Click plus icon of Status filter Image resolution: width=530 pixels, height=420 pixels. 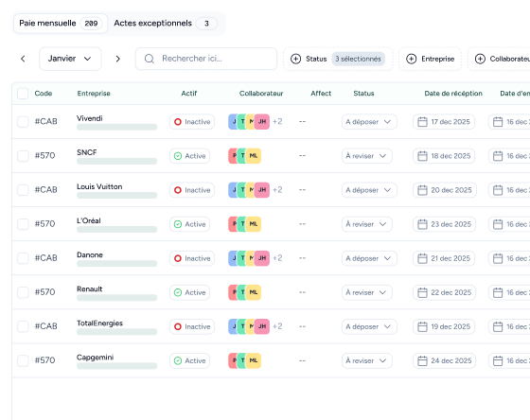(295, 59)
